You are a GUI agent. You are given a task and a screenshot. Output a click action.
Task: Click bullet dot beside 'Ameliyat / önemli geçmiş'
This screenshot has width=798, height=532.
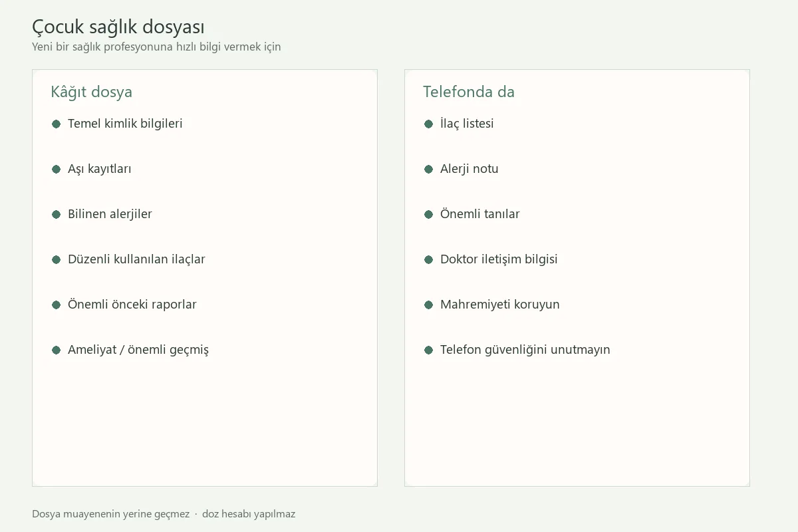click(57, 350)
